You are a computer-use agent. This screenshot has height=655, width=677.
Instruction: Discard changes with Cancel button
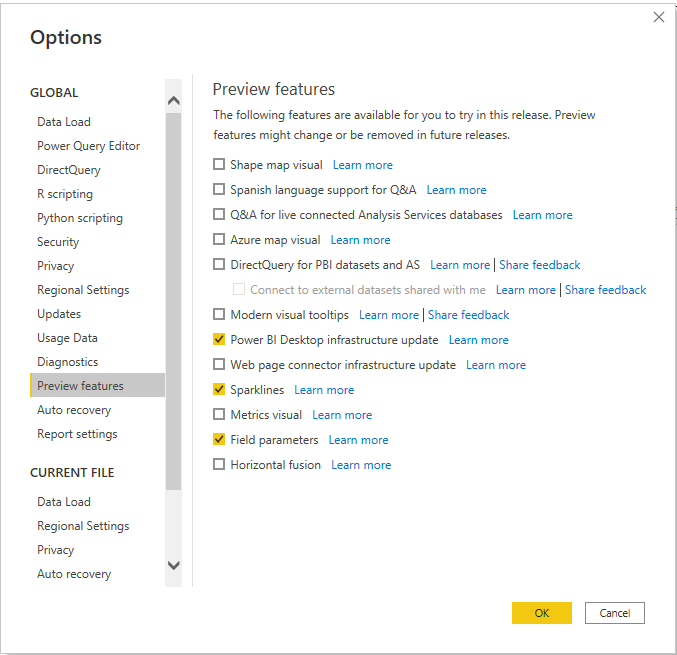[615, 613]
